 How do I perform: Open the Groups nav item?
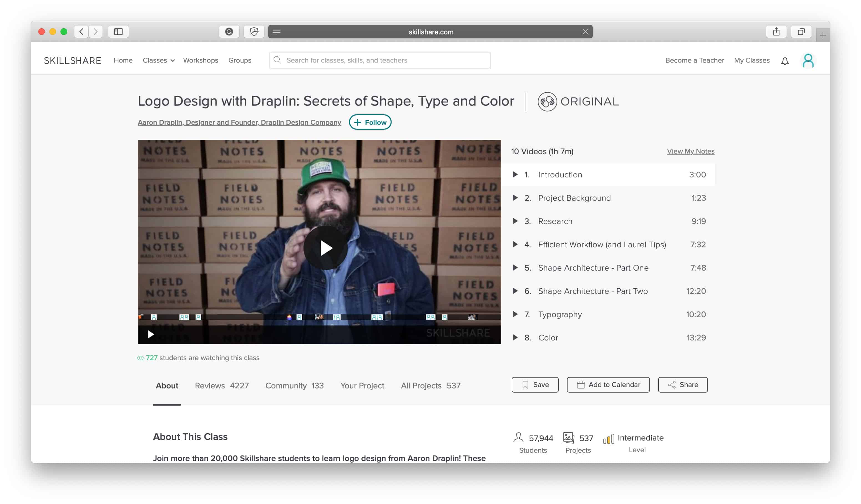239,60
